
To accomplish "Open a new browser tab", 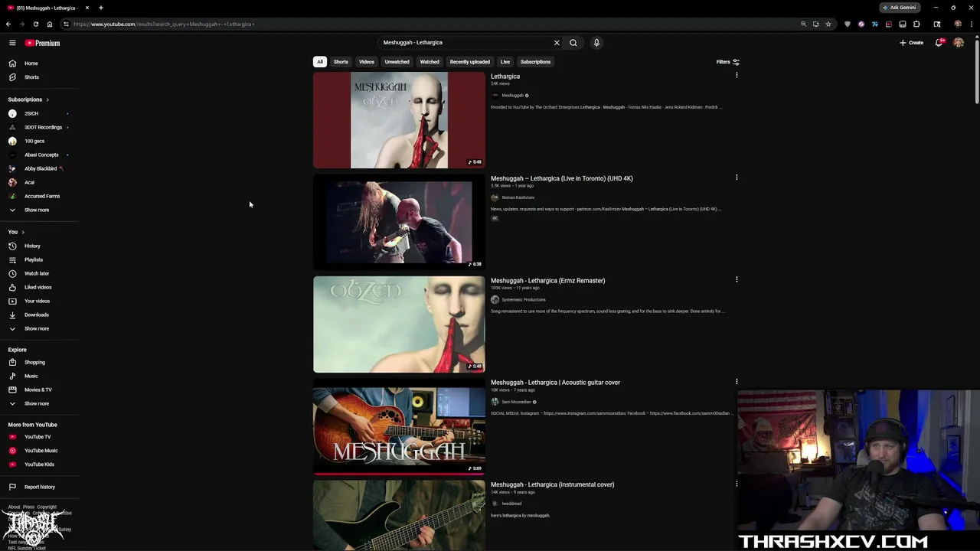I will point(100,8).
